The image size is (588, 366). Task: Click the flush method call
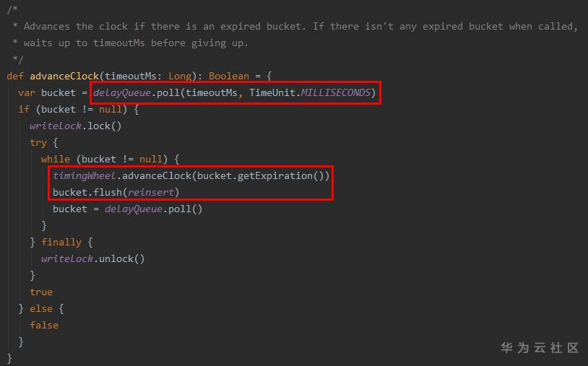108,192
